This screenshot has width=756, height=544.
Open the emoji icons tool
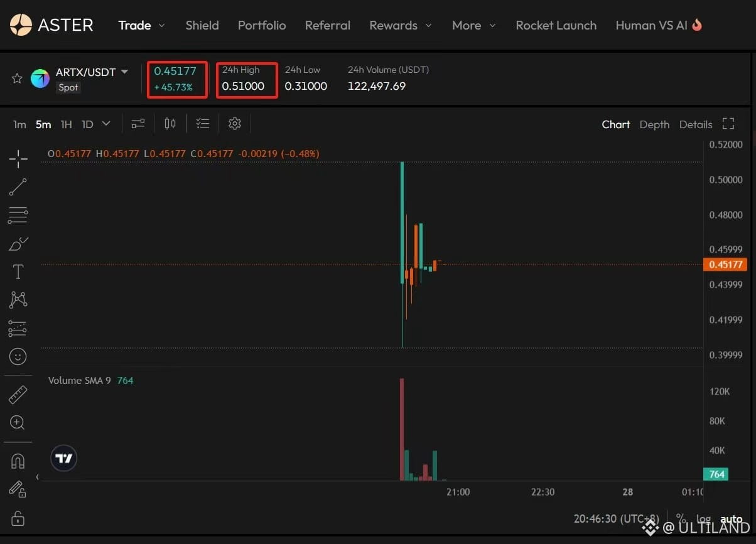coord(18,357)
